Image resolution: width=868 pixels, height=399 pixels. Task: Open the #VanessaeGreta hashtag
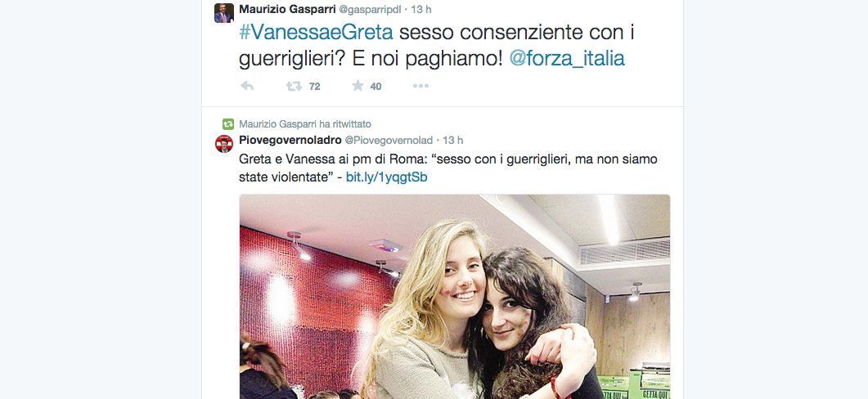point(316,33)
